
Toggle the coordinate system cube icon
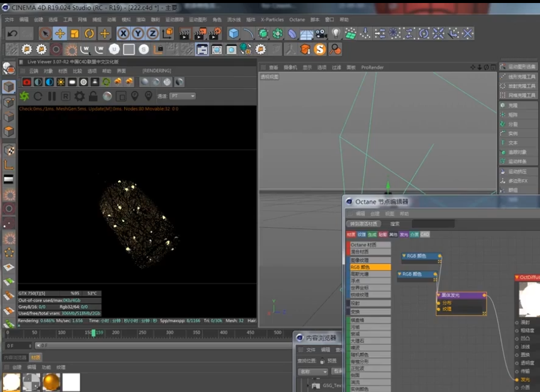click(x=168, y=33)
